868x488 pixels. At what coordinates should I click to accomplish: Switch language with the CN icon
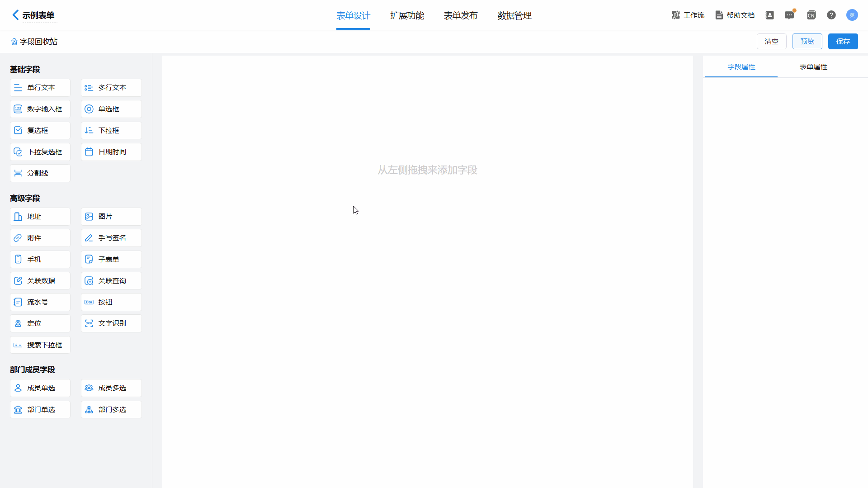811,15
